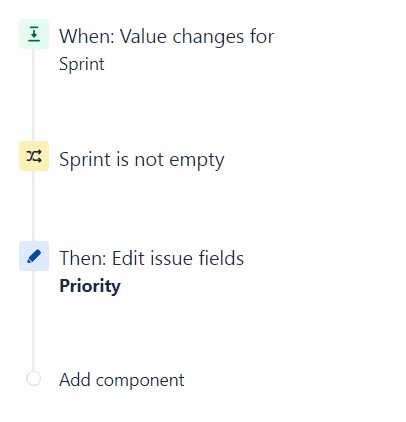Screen dimensions: 406x422
Task: Open the 'Sprint is not empty' condition
Action: pyautogui.click(x=142, y=160)
